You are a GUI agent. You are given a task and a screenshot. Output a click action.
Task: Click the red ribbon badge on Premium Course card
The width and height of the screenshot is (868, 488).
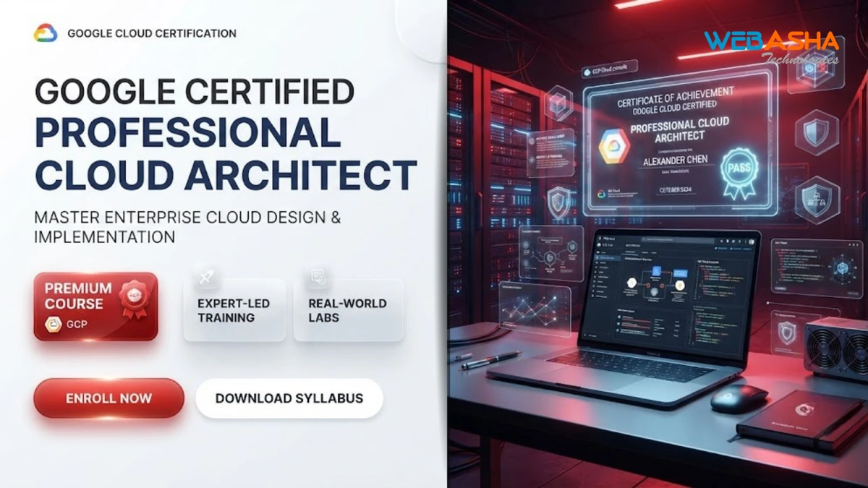[x=133, y=299]
